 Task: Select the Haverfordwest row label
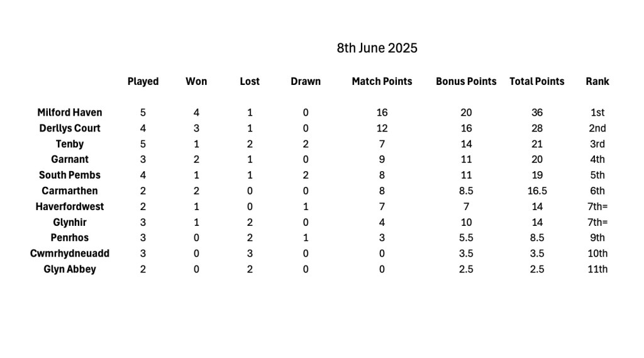coord(70,206)
